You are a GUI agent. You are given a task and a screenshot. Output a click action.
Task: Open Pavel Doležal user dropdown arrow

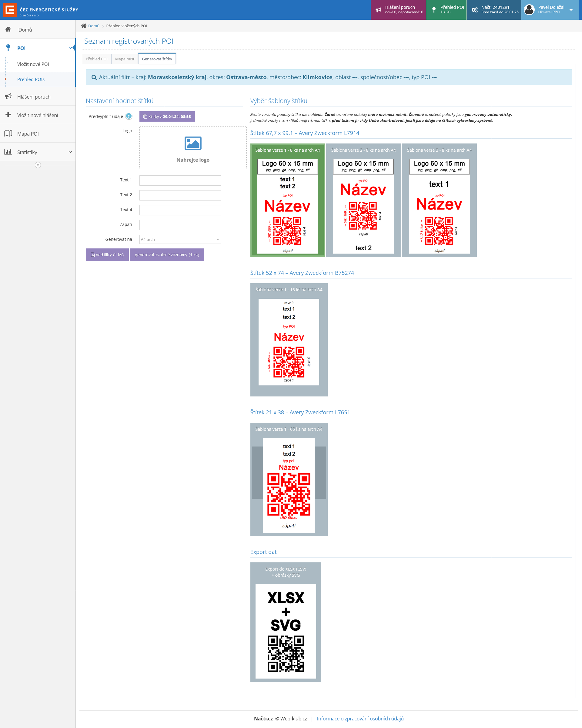coord(571,10)
